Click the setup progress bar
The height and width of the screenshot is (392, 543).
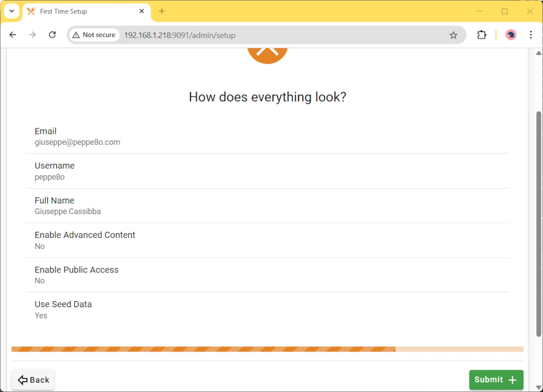pyautogui.click(x=268, y=349)
